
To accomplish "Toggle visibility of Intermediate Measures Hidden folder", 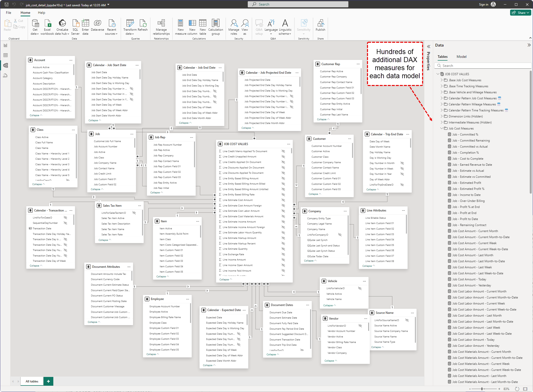I will 442,122.
